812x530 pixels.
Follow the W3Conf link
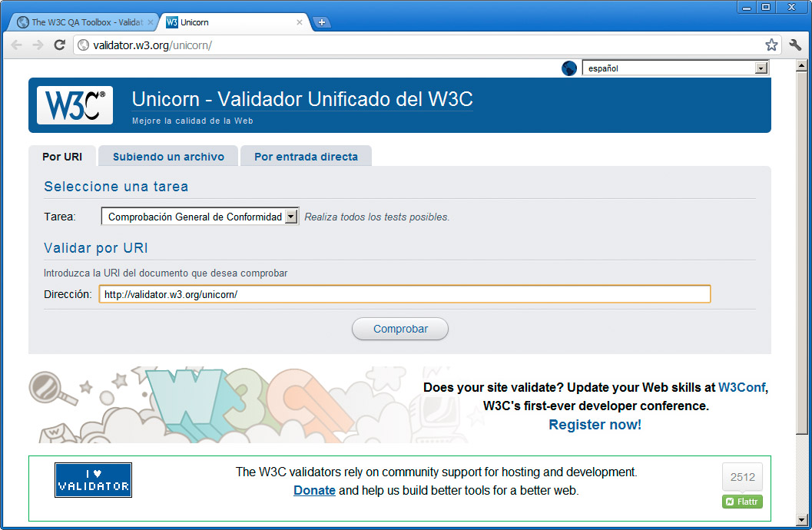tap(741, 387)
